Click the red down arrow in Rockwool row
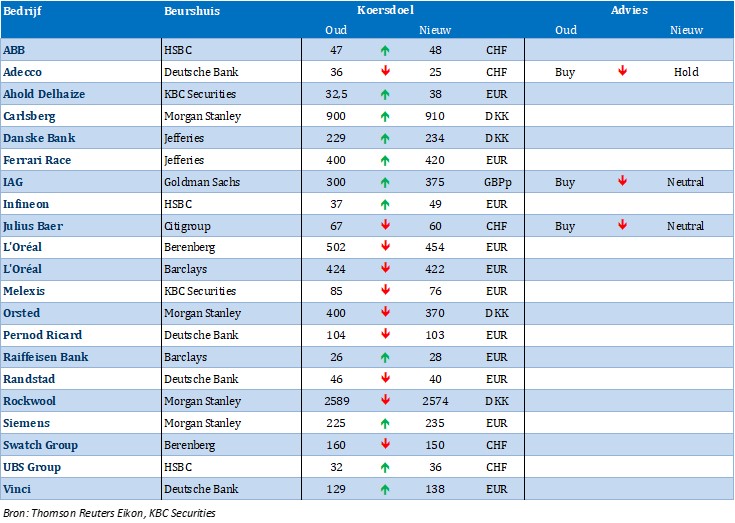 click(385, 401)
